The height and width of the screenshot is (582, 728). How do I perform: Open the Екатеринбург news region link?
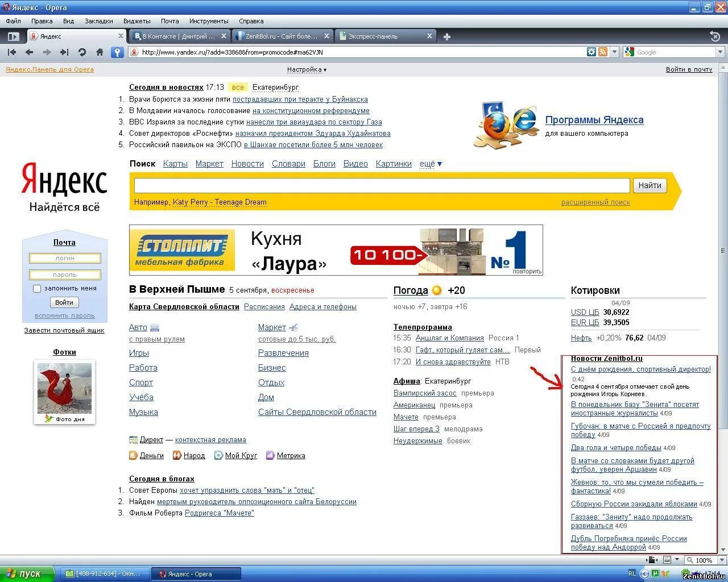click(275, 87)
